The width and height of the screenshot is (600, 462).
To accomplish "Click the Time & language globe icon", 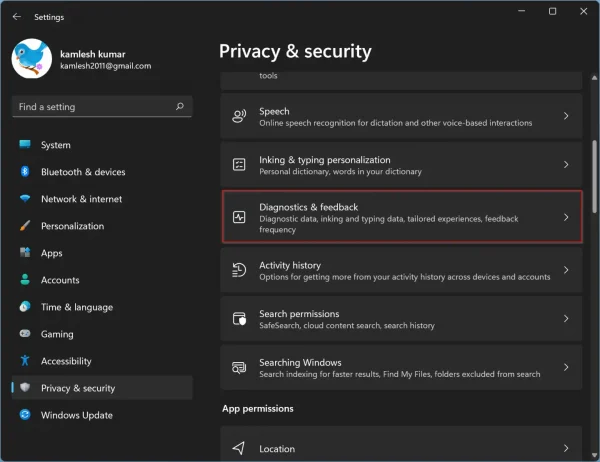I will pos(25,307).
